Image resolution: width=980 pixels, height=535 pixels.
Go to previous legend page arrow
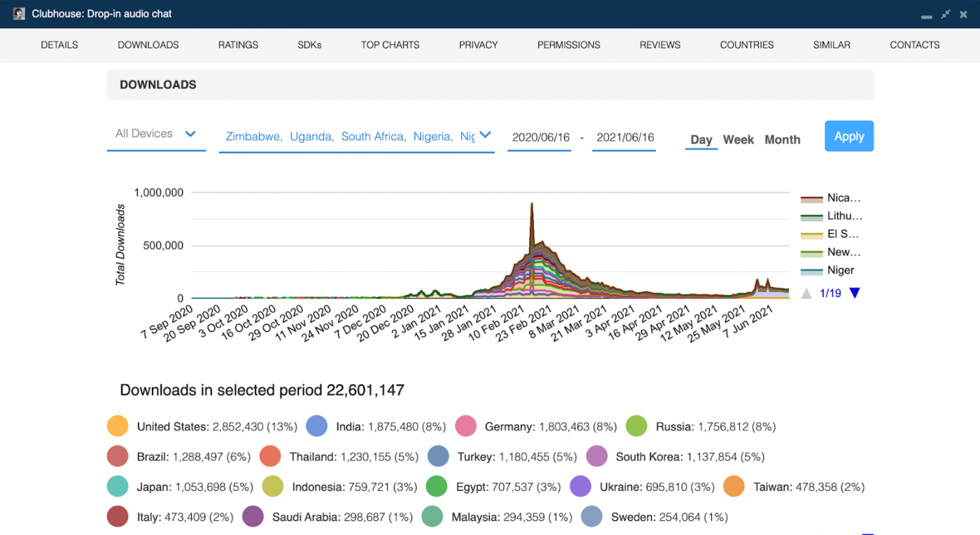[806, 293]
